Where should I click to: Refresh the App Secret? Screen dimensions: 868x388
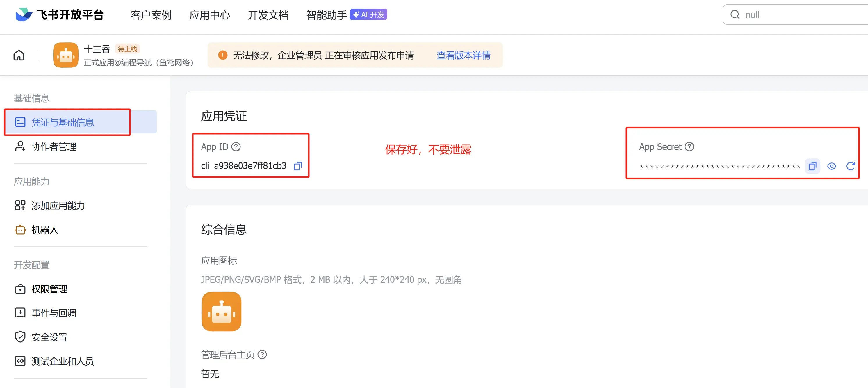pos(850,166)
